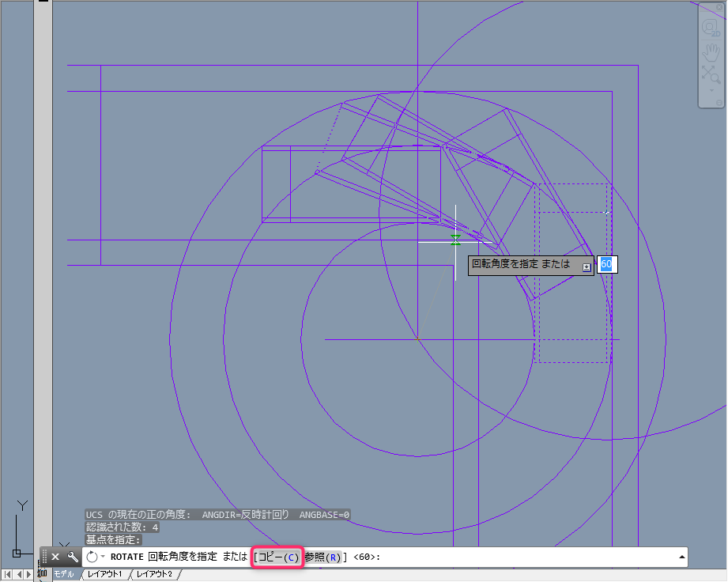Click the ROTATE command icon in the command line
The height and width of the screenshot is (582, 728).
click(x=92, y=557)
